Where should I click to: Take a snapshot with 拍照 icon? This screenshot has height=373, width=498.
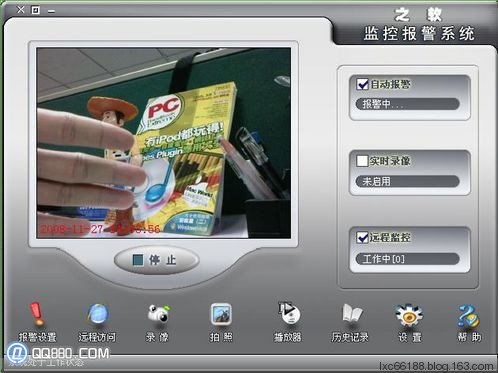pos(221,314)
